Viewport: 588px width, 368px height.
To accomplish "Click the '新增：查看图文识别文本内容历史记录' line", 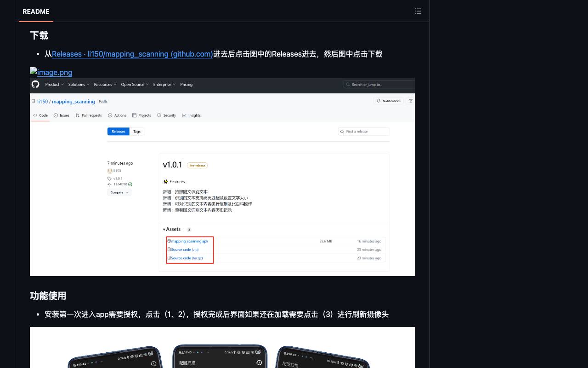I will [198, 210].
